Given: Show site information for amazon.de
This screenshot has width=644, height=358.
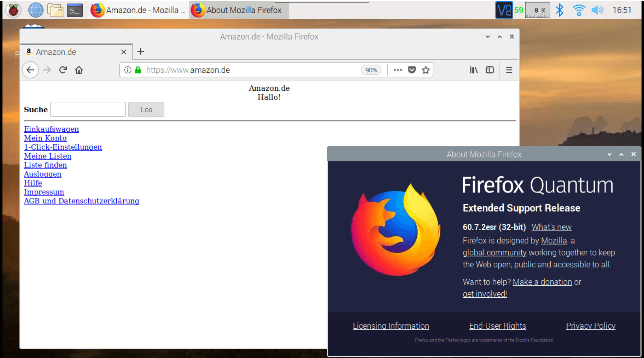Looking at the screenshot, I should (x=128, y=70).
